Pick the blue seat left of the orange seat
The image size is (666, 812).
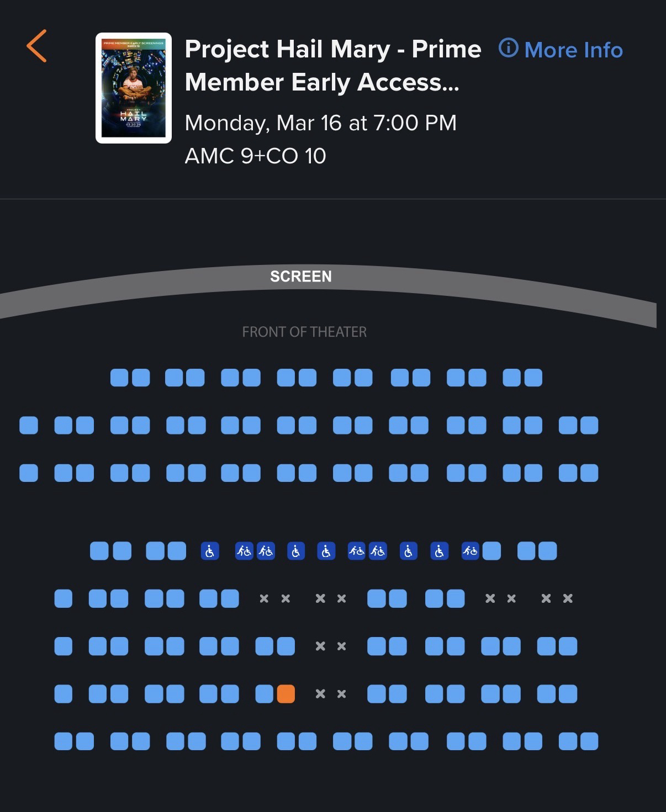tap(265, 694)
